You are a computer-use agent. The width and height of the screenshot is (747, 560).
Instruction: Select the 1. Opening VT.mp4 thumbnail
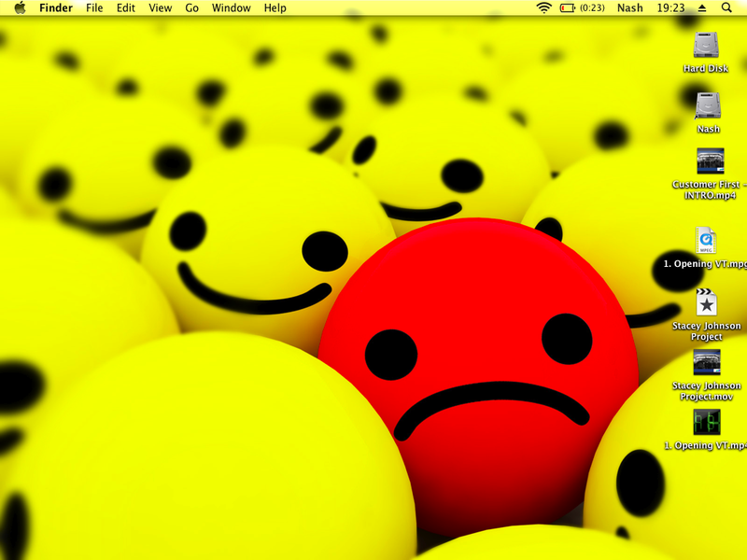click(x=707, y=422)
